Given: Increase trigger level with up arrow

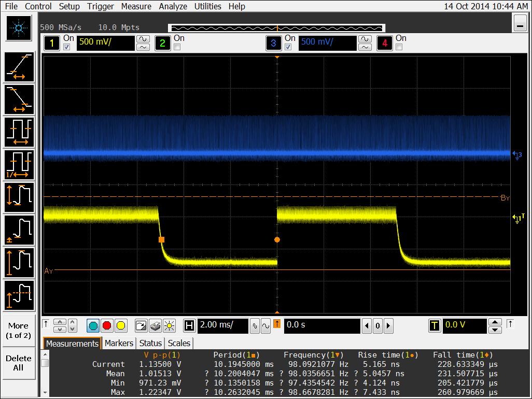Looking at the screenshot, I should click(495, 322).
